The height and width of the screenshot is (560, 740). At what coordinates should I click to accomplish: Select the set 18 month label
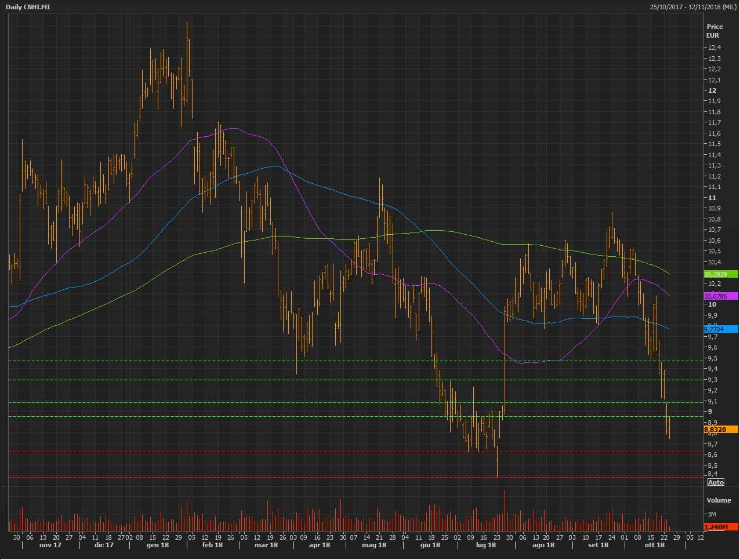[598, 545]
